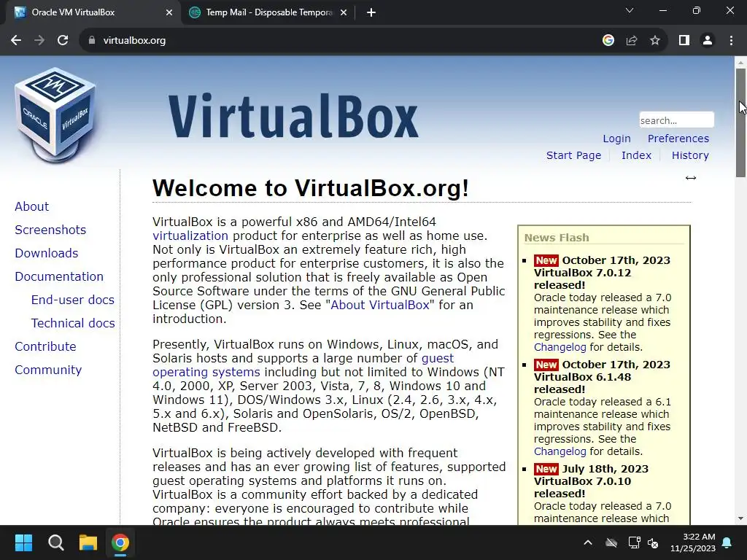Click the browser forward arrow

click(x=39, y=41)
